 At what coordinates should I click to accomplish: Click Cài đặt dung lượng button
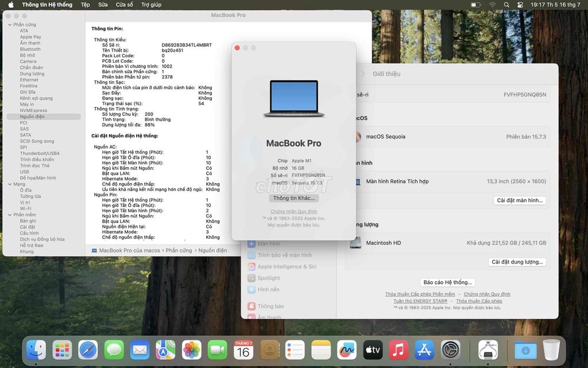[517, 262]
